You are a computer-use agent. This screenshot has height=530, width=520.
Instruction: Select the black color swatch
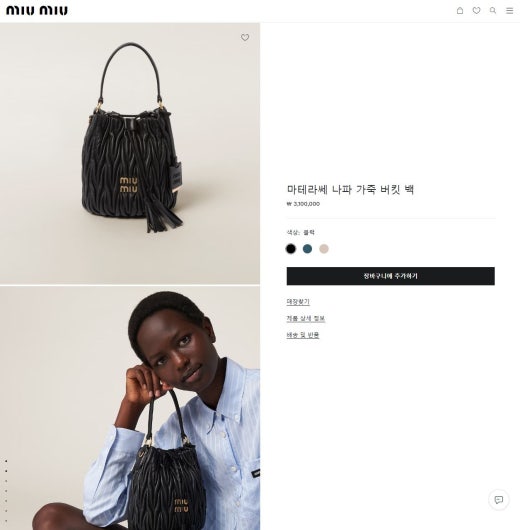point(291,249)
